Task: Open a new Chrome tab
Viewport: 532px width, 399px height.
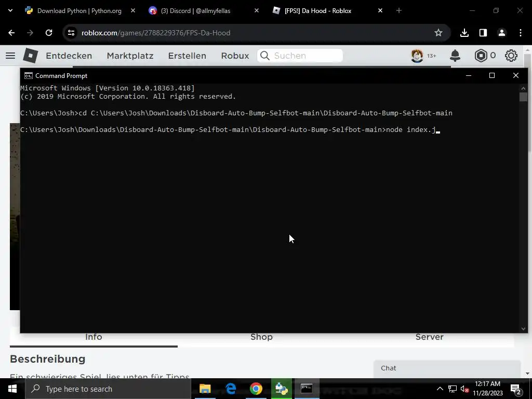Action: (x=399, y=10)
